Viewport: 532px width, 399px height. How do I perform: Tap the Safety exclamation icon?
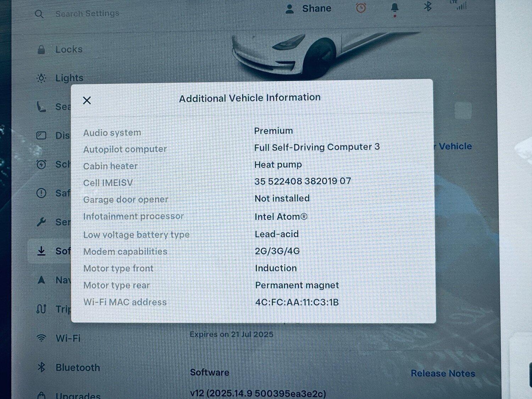click(x=41, y=193)
